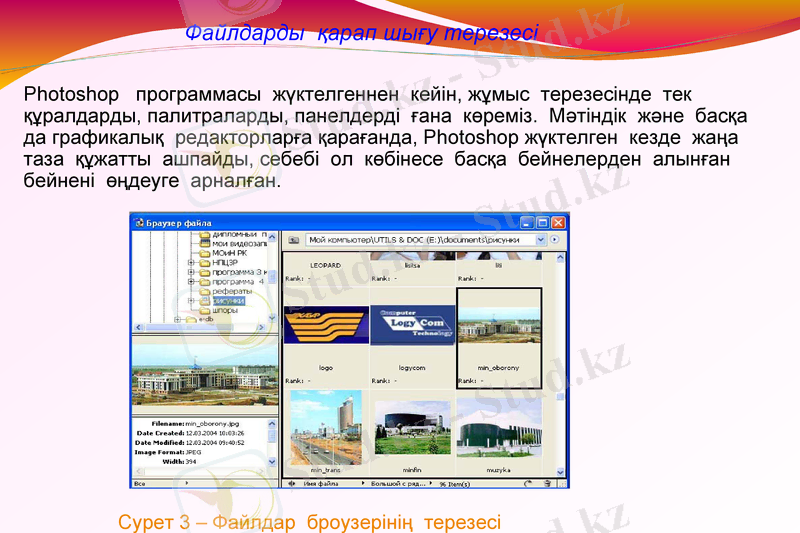Viewport: 800px width, 533px height.
Task: Click folder tree horizontal scroll-left arrow
Action: (x=138, y=327)
